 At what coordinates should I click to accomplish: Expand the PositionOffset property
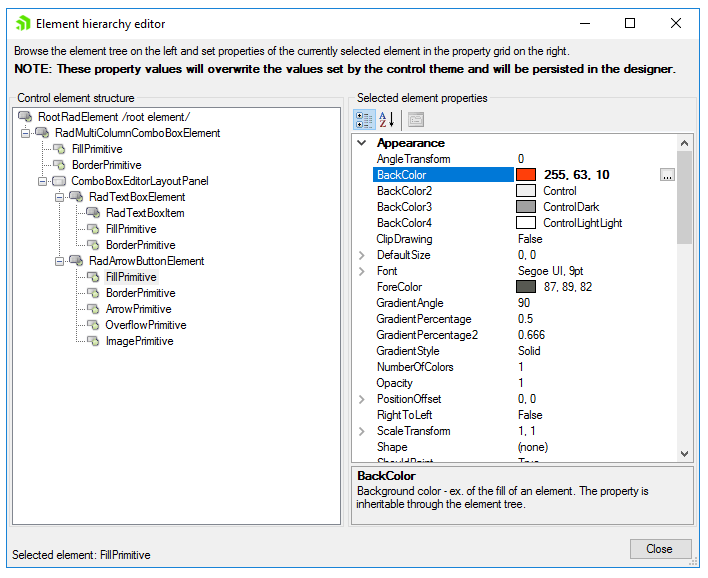[x=362, y=399]
